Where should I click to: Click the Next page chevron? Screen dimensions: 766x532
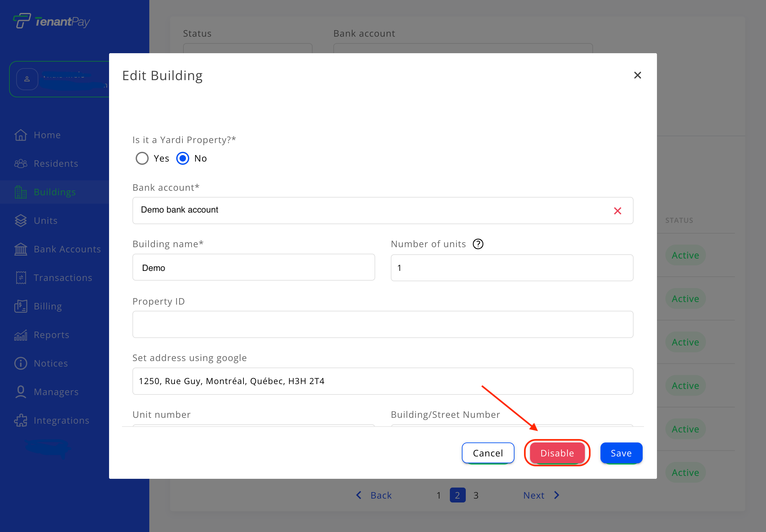coord(556,495)
